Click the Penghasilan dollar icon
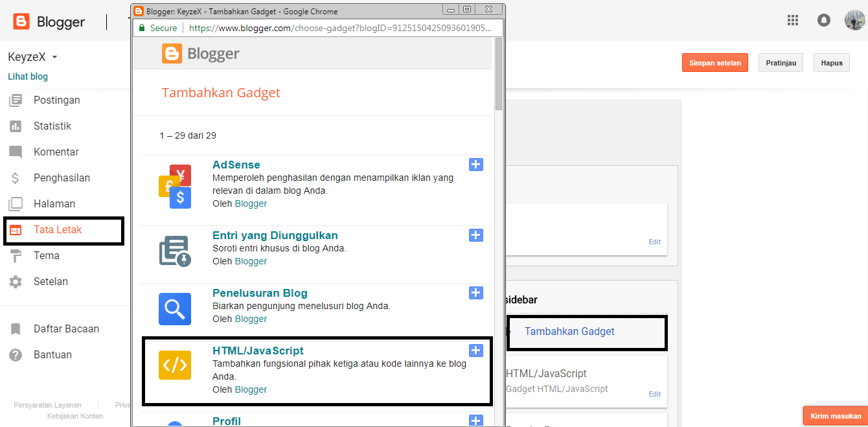 [16, 178]
